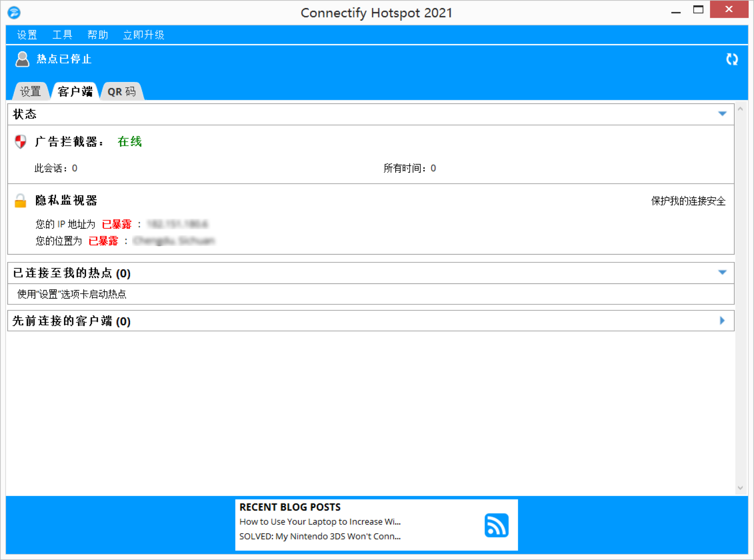Click the refresh arrows icon
The width and height of the screenshot is (754, 560).
pyautogui.click(x=732, y=59)
